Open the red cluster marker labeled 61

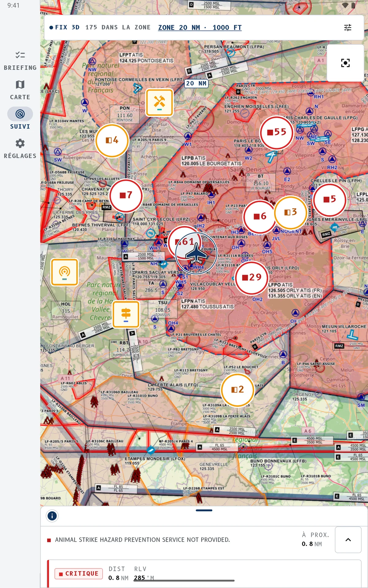[x=182, y=241]
